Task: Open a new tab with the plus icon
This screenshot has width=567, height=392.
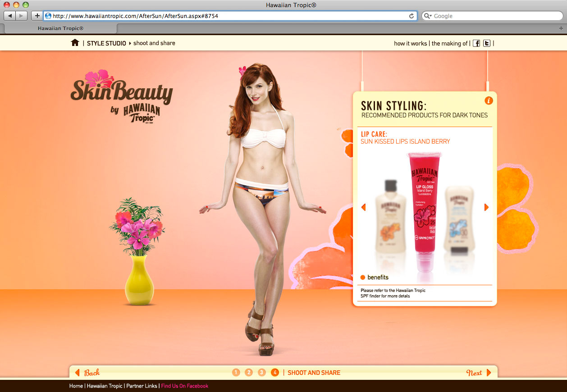Action: (x=561, y=28)
